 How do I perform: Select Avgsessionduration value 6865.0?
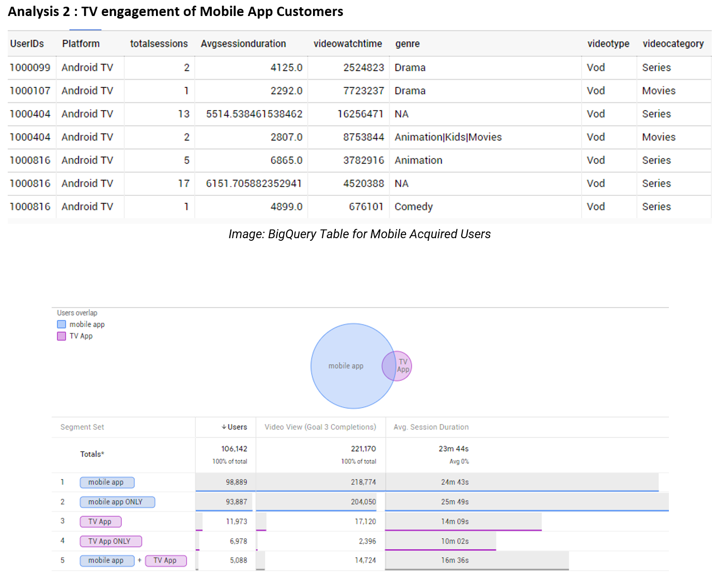coord(287,160)
